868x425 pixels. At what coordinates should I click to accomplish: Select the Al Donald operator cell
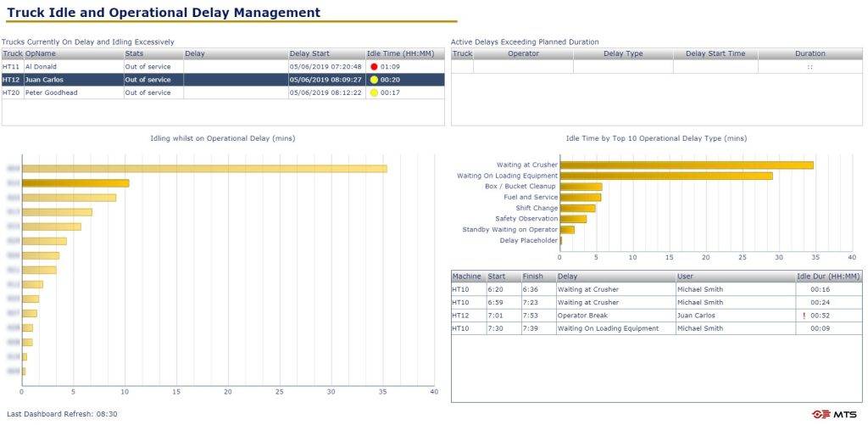[x=73, y=66]
